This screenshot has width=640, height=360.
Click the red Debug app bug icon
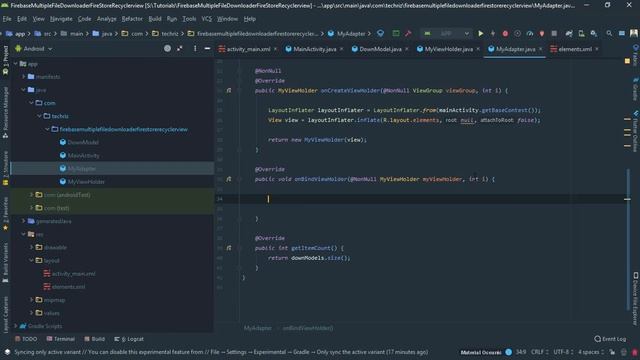pyautogui.click(x=505, y=33)
